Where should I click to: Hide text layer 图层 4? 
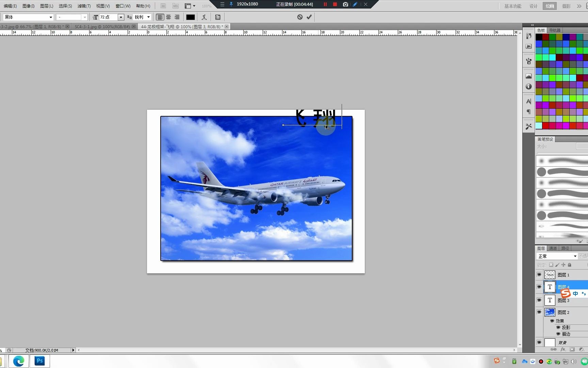pyautogui.click(x=539, y=287)
